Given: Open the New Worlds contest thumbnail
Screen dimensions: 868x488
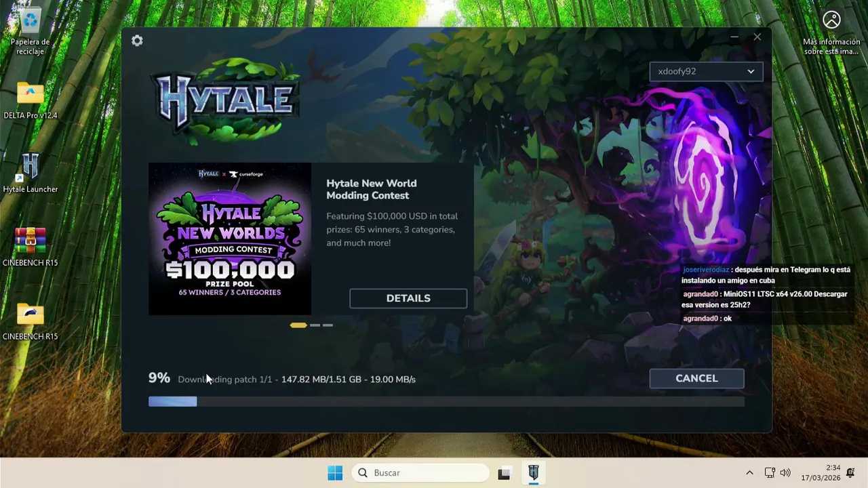Looking at the screenshot, I should pos(230,239).
